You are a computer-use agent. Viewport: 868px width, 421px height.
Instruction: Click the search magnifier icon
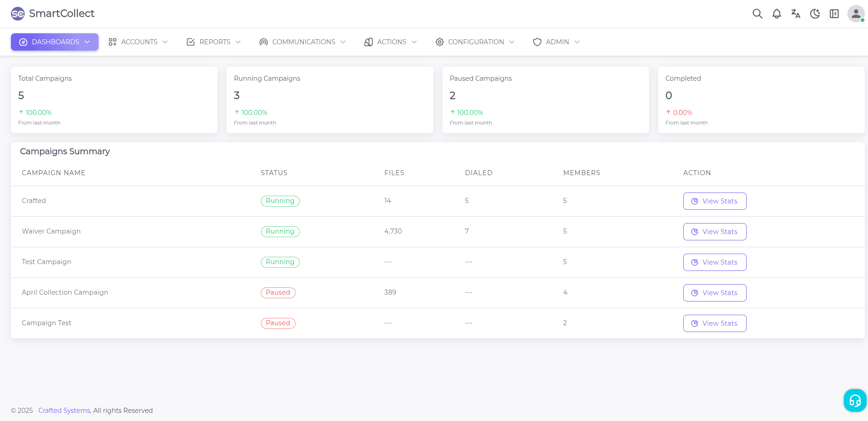point(757,14)
